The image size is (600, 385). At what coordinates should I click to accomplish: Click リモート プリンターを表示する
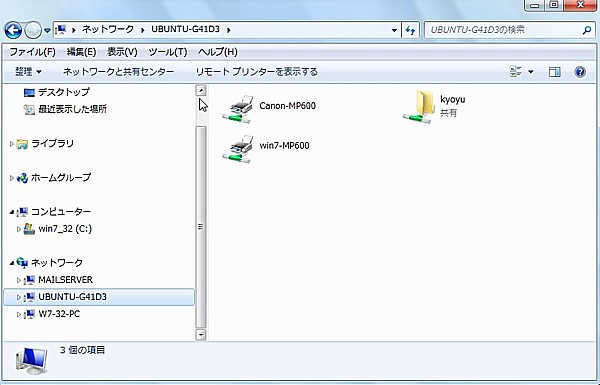point(256,72)
